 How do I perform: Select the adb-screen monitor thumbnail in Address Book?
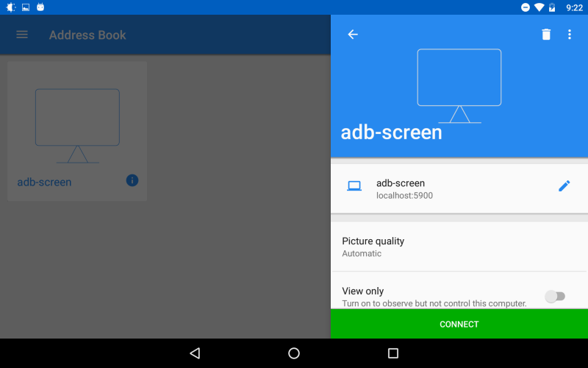pos(78,126)
